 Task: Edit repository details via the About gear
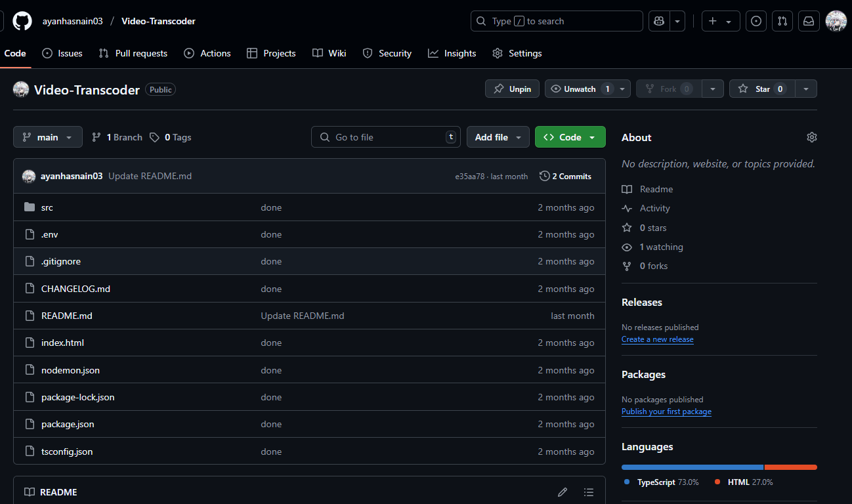click(x=812, y=137)
